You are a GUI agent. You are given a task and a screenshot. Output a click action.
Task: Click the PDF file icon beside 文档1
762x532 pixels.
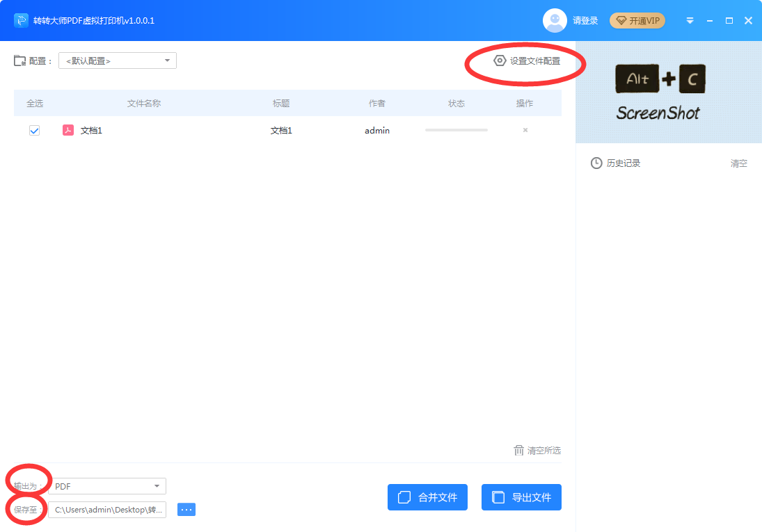pyautogui.click(x=68, y=130)
